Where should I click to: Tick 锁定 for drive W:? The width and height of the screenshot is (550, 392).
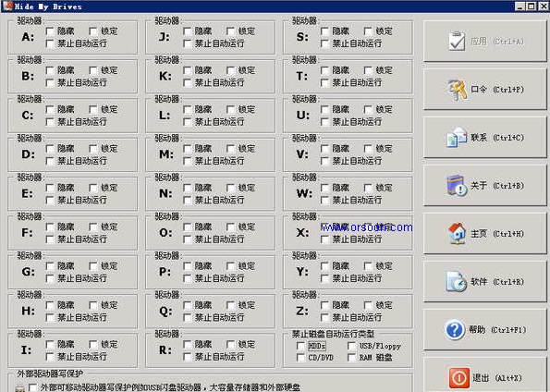click(x=368, y=188)
